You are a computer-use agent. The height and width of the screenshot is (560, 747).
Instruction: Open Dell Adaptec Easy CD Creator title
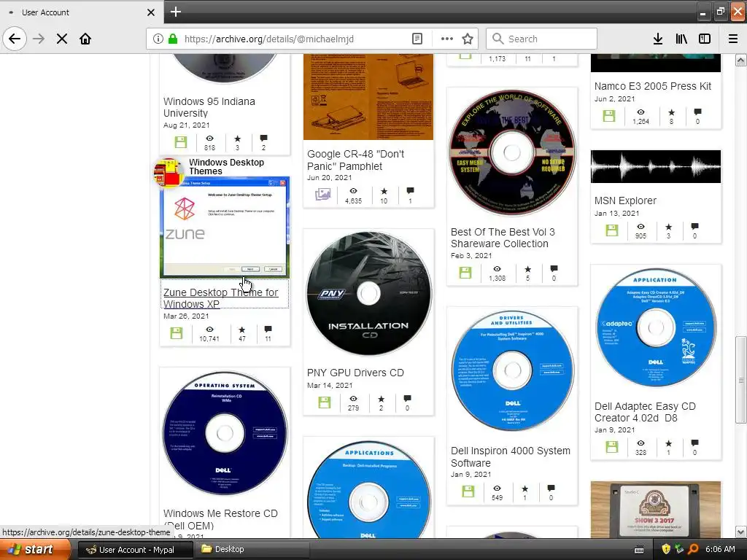(x=645, y=412)
